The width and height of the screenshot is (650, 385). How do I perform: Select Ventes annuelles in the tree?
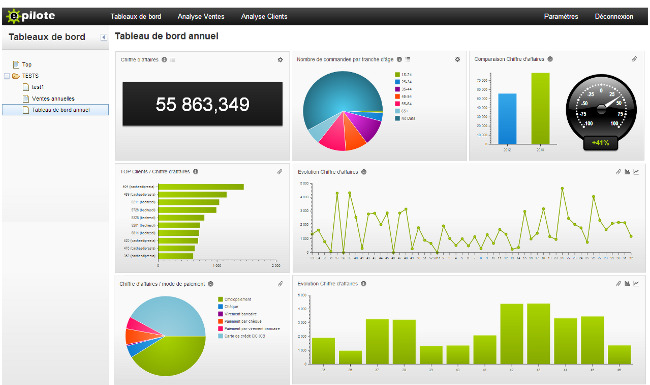click(53, 99)
